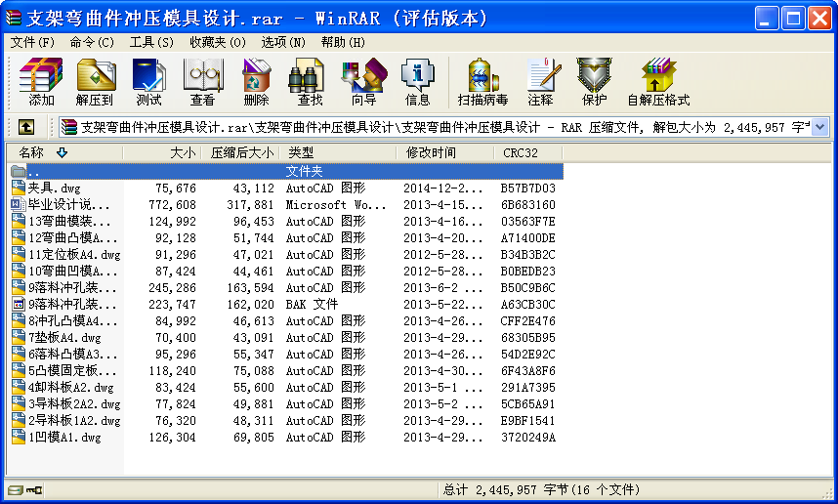838x504 pixels.
Task: Open the 选项(N) menu
Action: coord(283,42)
